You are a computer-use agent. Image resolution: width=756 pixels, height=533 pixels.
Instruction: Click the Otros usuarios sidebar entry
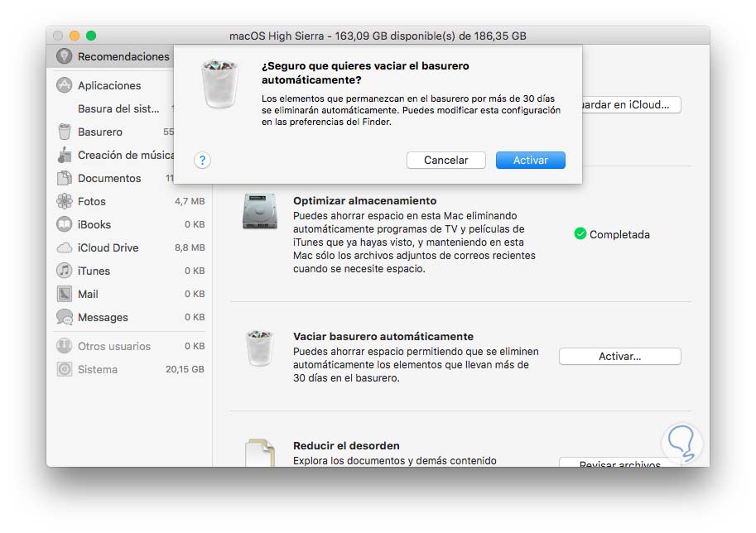[129, 345]
